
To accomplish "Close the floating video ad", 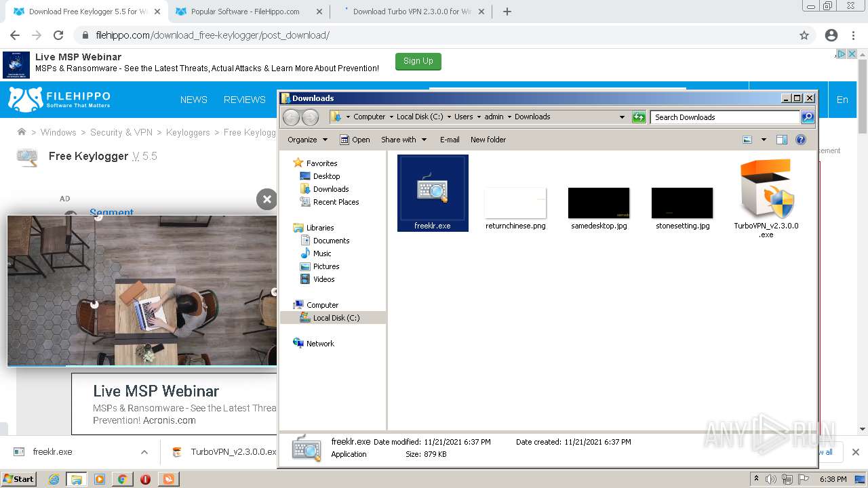I will point(267,199).
